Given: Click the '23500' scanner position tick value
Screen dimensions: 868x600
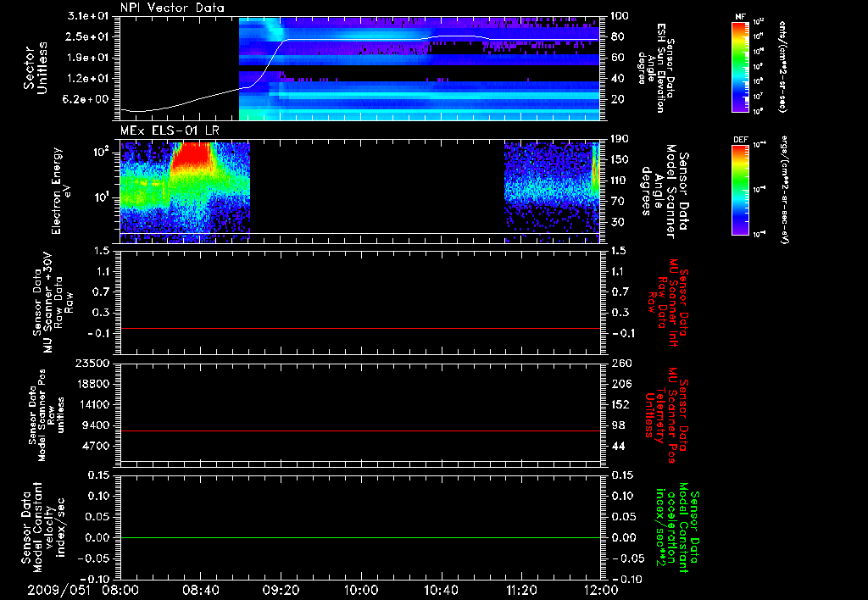Looking at the screenshot, I should [92, 364].
